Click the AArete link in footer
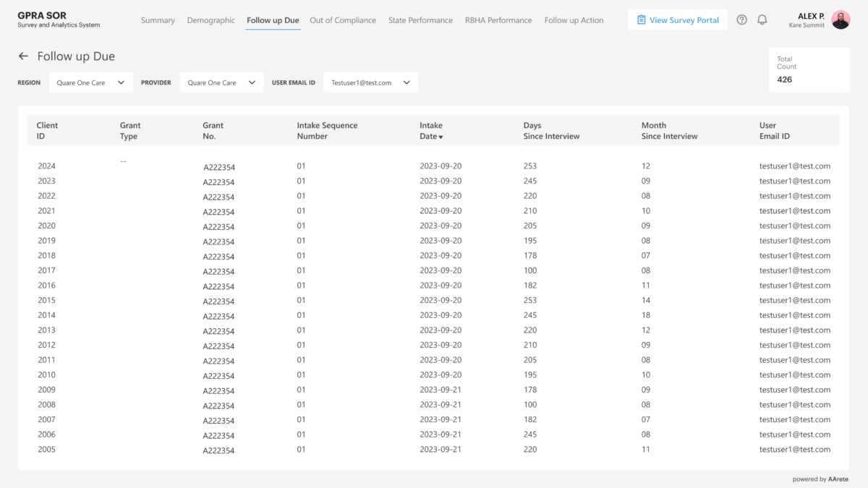 [838, 479]
